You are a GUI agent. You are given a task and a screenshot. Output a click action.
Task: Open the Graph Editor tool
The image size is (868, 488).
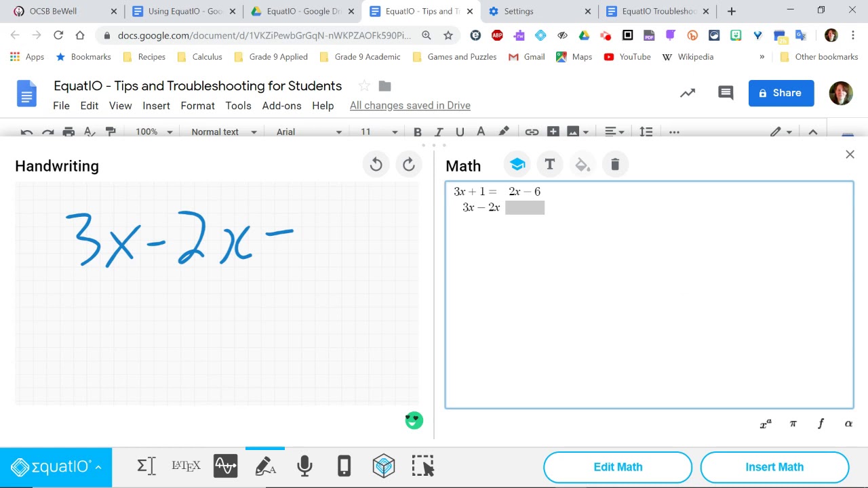225,466
